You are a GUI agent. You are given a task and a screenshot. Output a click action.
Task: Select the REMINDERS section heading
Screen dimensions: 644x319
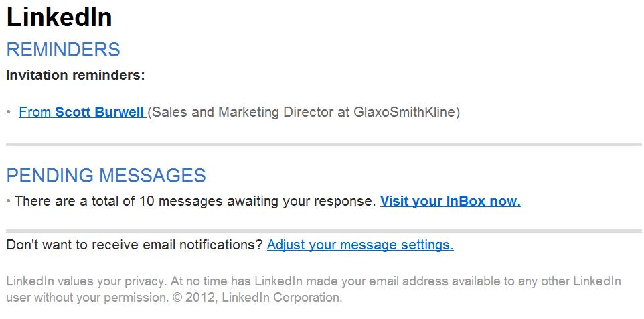coord(63,50)
